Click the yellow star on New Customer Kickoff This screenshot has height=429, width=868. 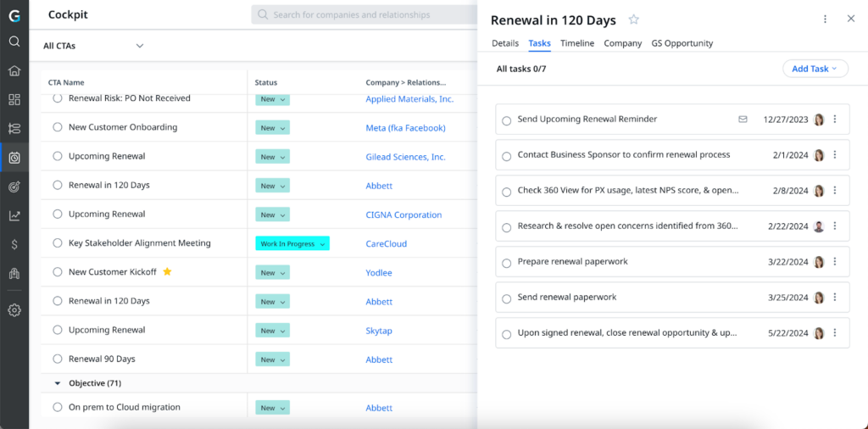tap(167, 272)
